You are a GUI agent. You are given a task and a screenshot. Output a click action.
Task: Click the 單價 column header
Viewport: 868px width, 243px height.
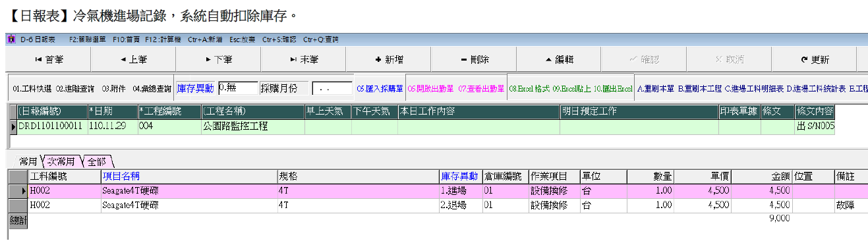pyautogui.click(x=703, y=176)
